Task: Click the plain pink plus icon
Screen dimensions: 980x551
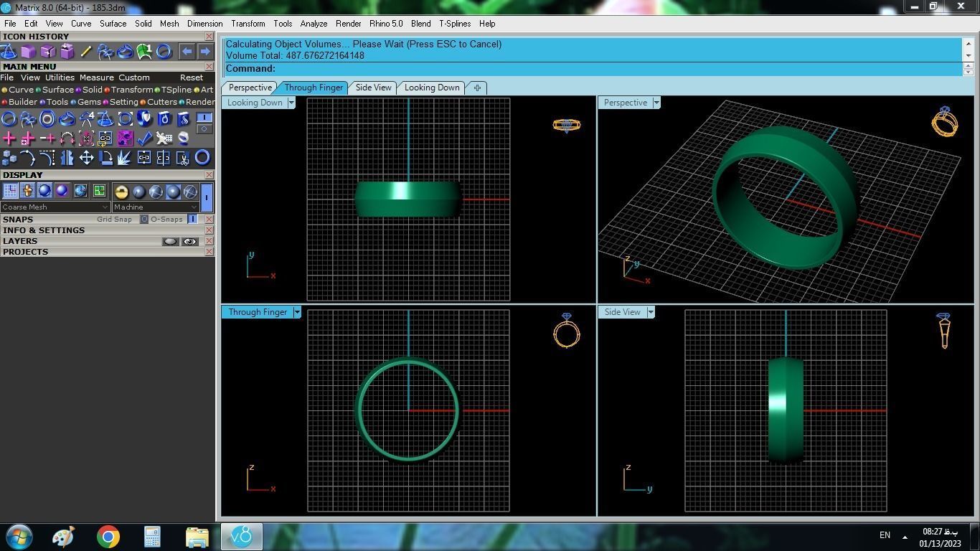Action: pyautogui.click(x=9, y=138)
